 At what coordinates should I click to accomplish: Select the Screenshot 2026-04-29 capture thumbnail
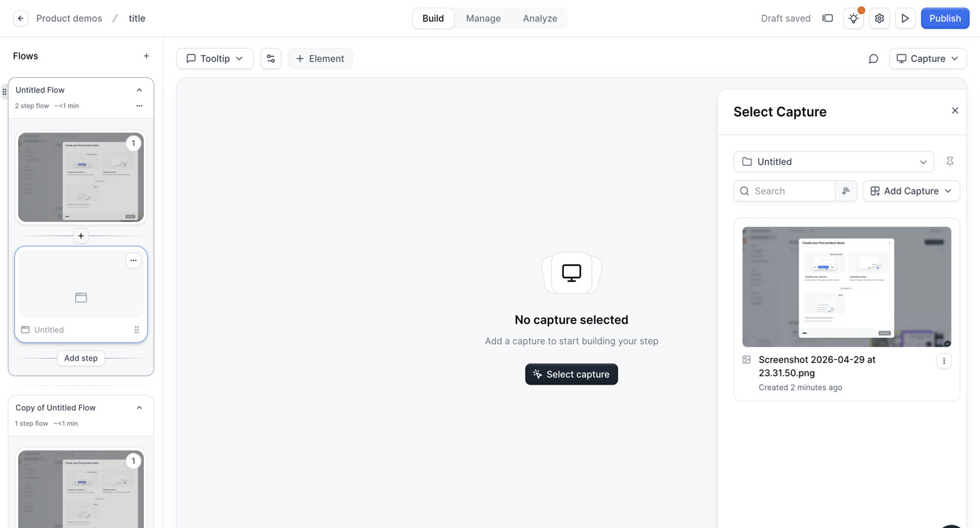(846, 287)
